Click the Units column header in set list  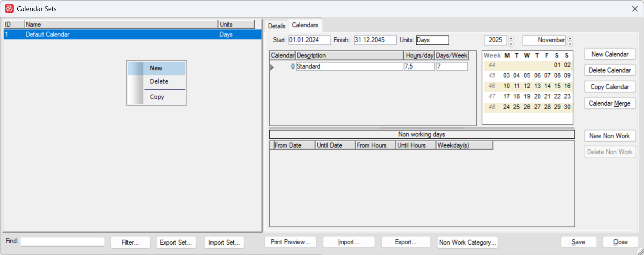(x=236, y=24)
